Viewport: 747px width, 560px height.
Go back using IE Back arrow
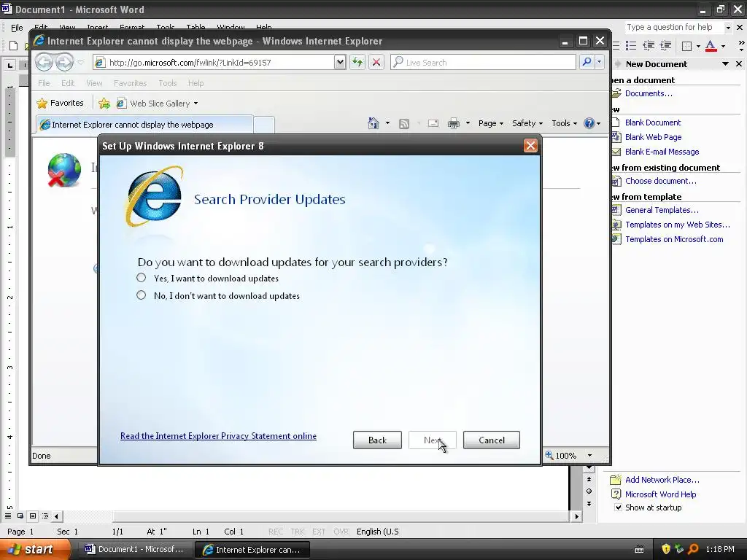tap(44, 62)
